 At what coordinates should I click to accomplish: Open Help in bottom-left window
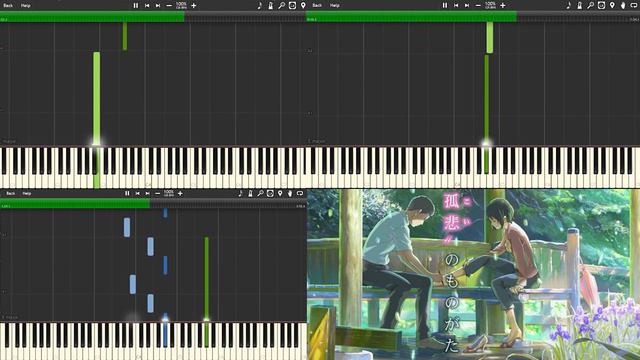[27, 193]
